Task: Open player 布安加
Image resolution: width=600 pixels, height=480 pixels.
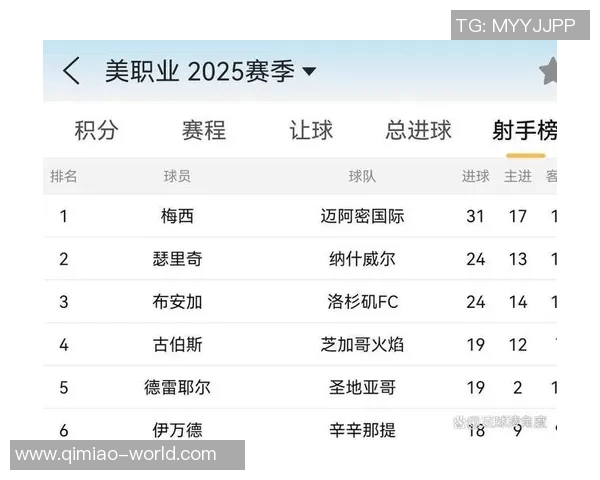Action: pyautogui.click(x=177, y=302)
